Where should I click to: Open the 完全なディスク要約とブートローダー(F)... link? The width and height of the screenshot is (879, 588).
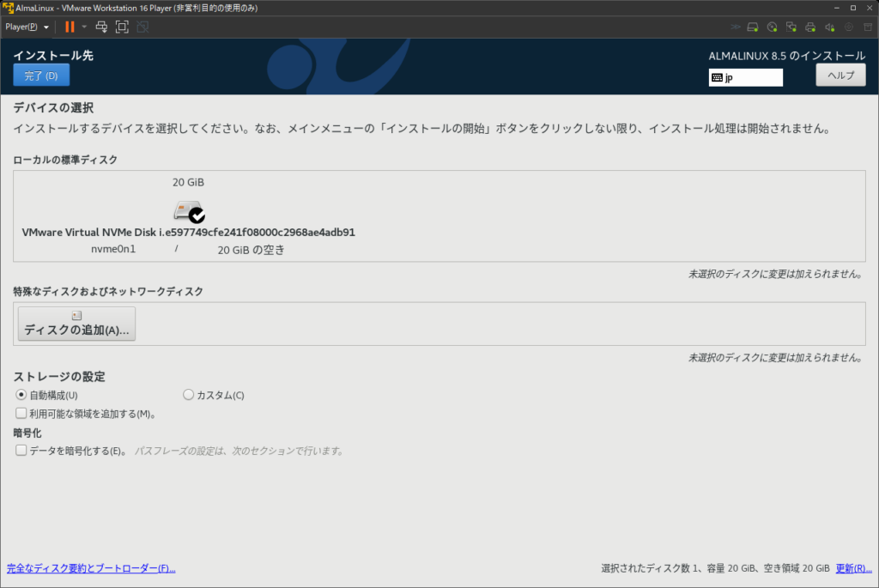(x=91, y=568)
